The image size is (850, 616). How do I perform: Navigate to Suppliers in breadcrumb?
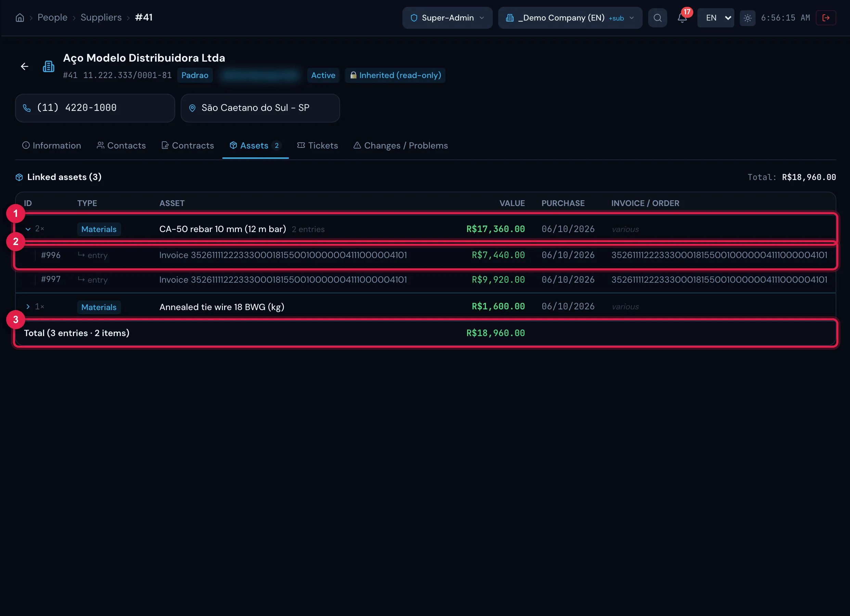tap(101, 17)
